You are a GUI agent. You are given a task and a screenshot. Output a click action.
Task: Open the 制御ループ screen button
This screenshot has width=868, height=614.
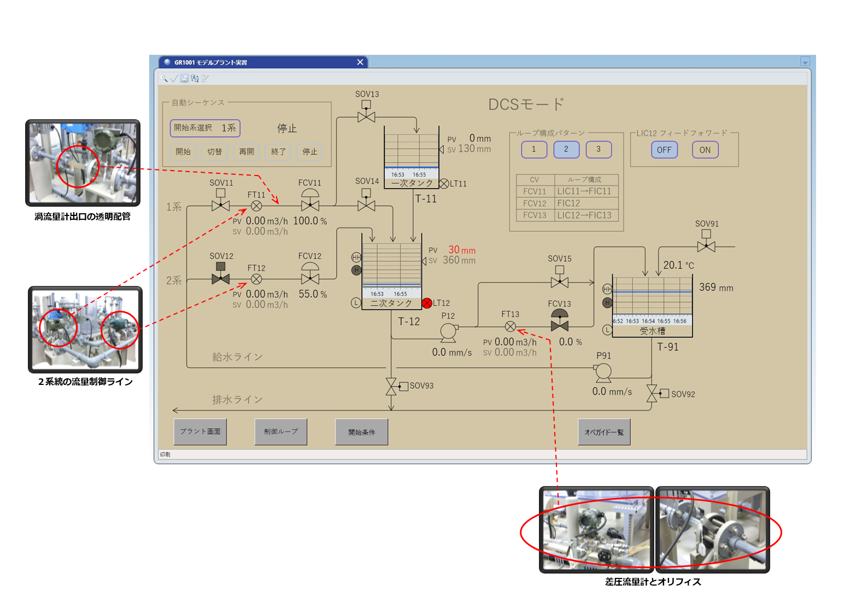pyautogui.click(x=280, y=432)
